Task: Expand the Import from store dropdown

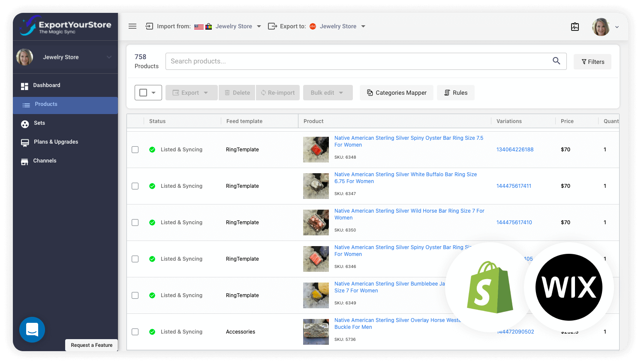Action: 259,26
